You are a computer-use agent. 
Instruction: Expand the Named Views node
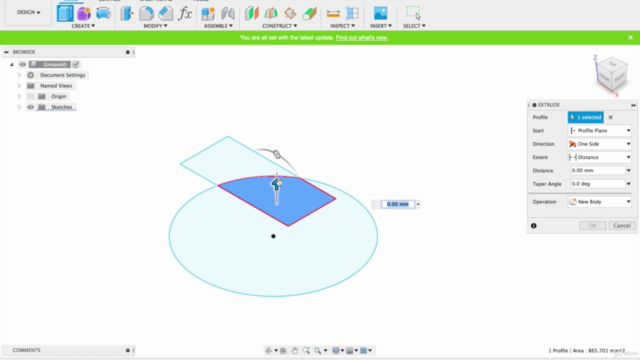pyautogui.click(x=19, y=86)
